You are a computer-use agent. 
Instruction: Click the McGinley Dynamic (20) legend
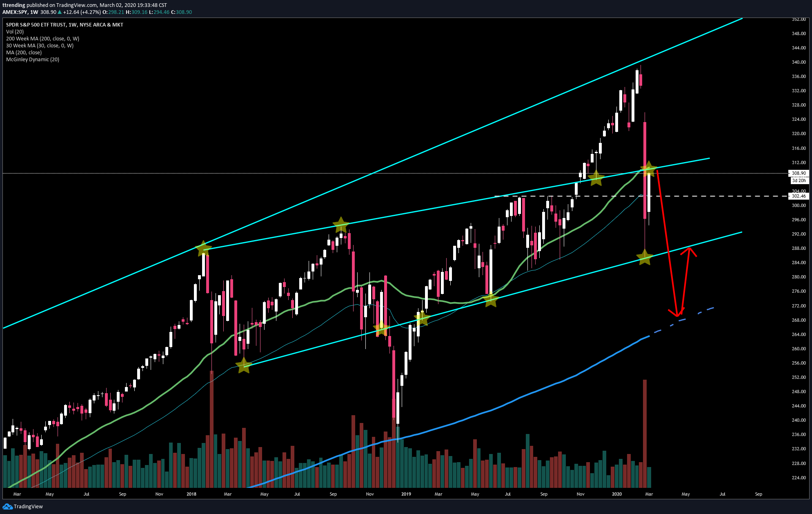(33, 59)
